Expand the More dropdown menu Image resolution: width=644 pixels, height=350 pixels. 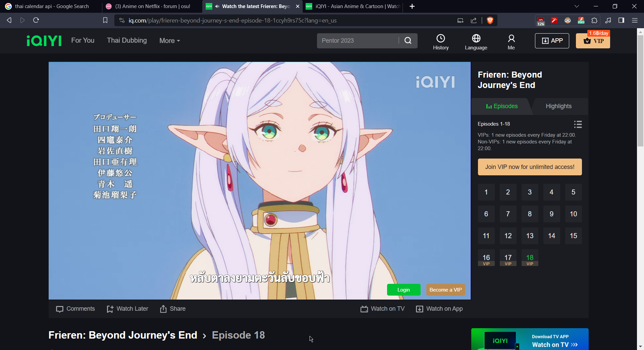[170, 41]
